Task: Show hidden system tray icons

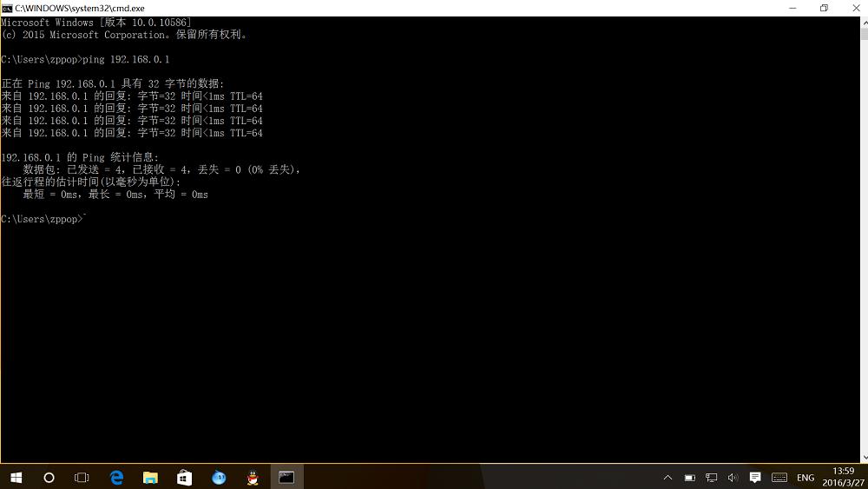Action: (x=667, y=478)
